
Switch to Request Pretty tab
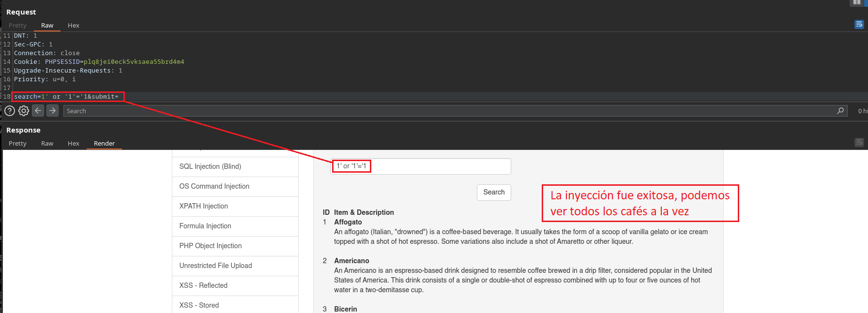click(x=17, y=25)
